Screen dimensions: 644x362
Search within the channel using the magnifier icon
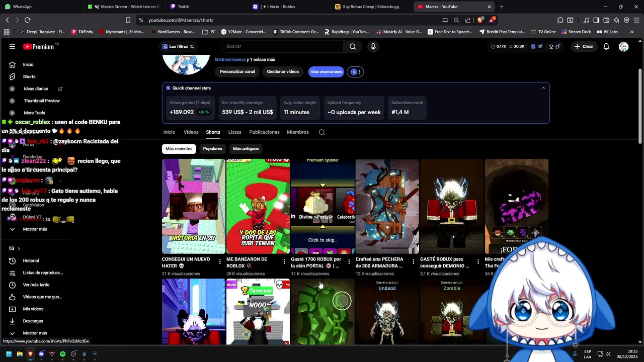click(x=322, y=132)
